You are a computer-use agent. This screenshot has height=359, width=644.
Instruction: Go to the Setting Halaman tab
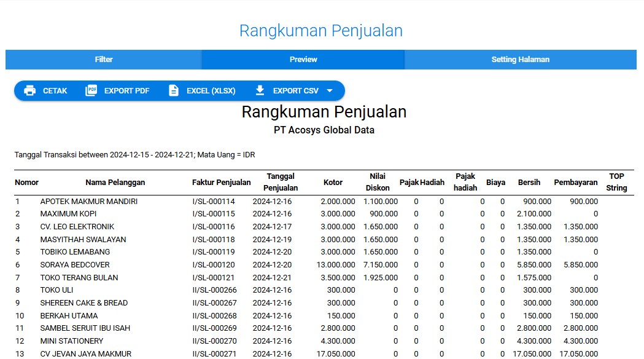tap(520, 60)
